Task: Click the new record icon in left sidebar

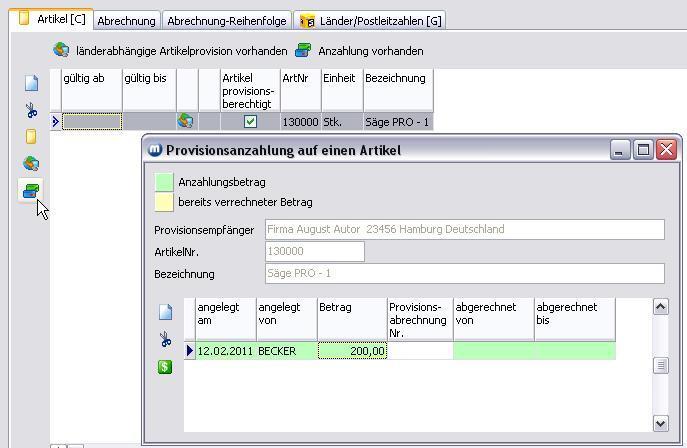Action: pyautogui.click(x=31, y=84)
